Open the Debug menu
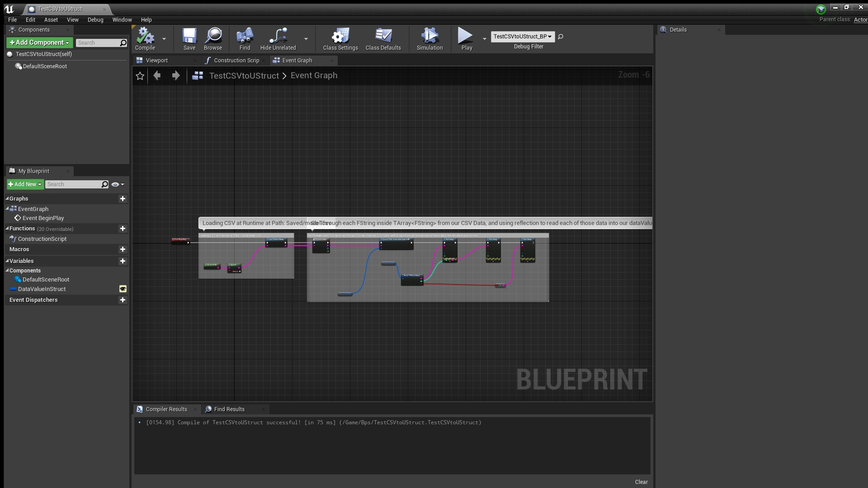 point(95,20)
